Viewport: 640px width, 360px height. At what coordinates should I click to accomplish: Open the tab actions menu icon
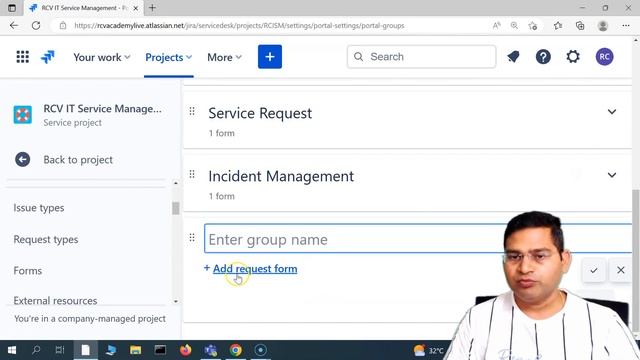12,8
